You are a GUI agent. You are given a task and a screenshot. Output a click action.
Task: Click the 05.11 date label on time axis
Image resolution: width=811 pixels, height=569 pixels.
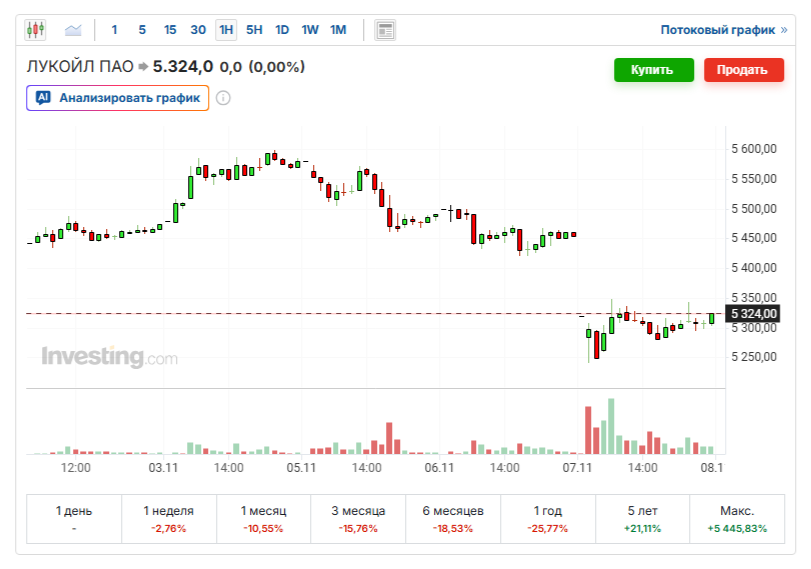301,468
